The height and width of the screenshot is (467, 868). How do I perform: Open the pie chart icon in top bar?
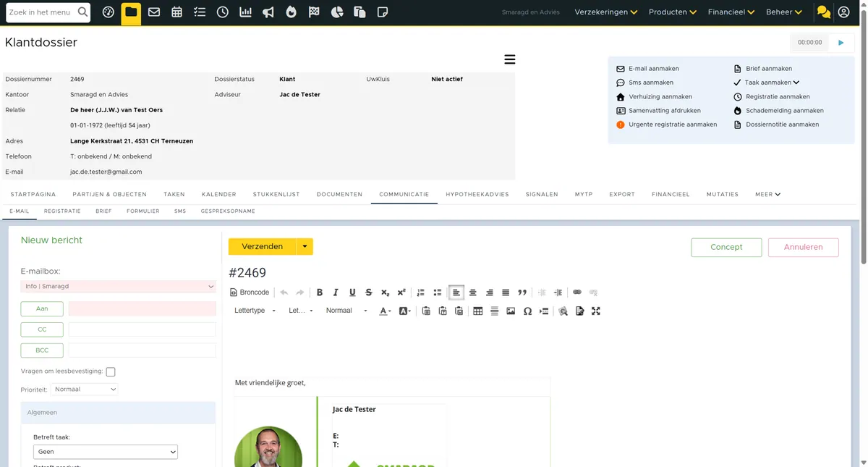pos(337,12)
